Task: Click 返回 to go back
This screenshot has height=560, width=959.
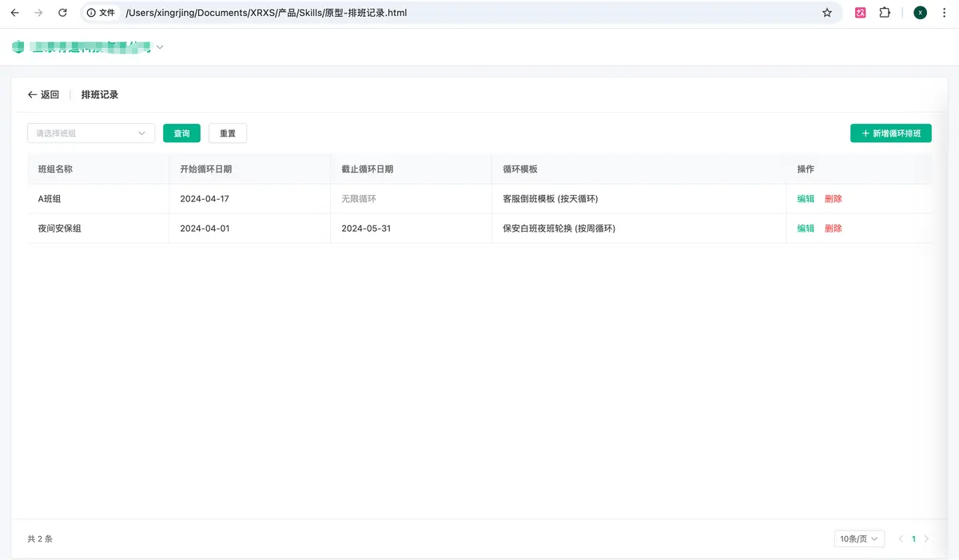Action: click(x=43, y=95)
